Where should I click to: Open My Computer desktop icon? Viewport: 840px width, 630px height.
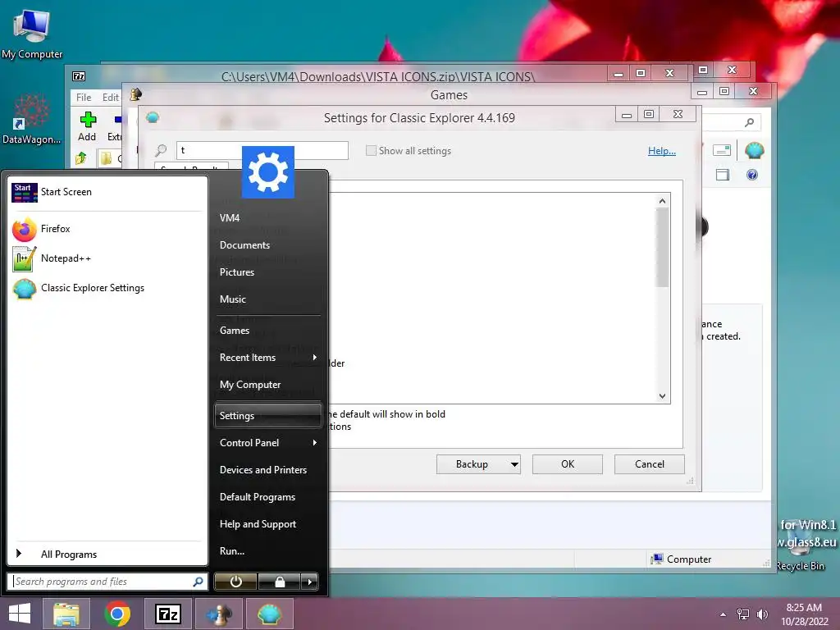[x=32, y=34]
